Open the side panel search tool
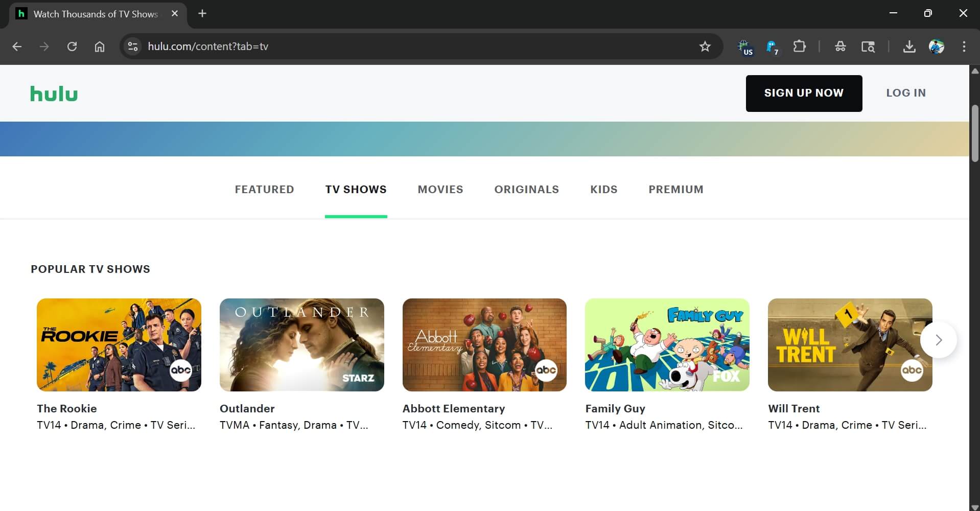Viewport: 980px width, 511px height. [868, 47]
